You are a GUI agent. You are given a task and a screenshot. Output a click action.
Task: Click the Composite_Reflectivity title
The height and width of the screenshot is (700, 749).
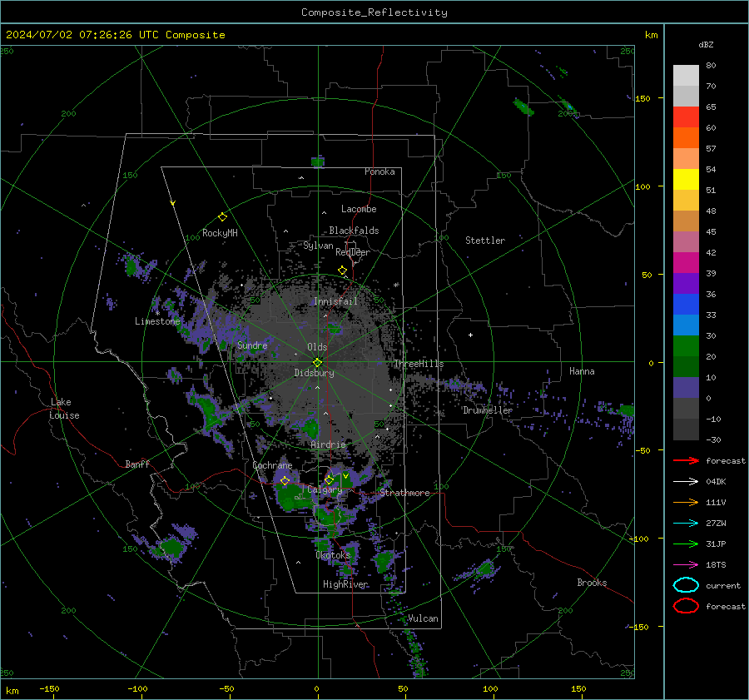point(374,12)
